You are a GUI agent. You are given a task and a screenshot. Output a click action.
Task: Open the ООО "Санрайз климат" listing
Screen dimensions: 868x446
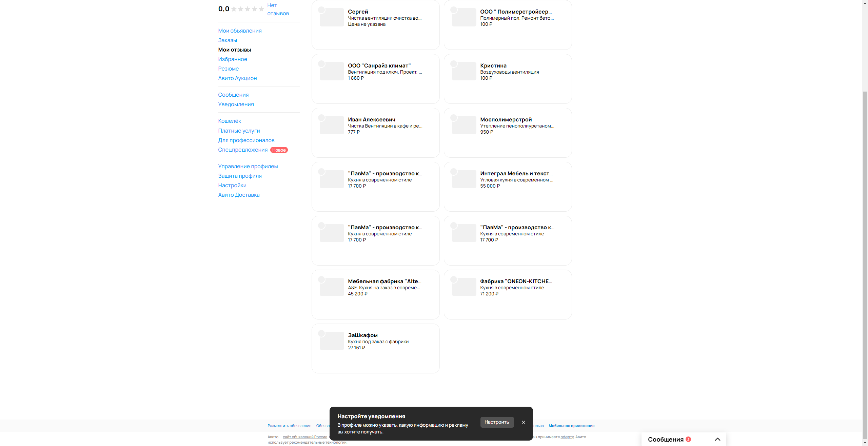[x=379, y=65]
